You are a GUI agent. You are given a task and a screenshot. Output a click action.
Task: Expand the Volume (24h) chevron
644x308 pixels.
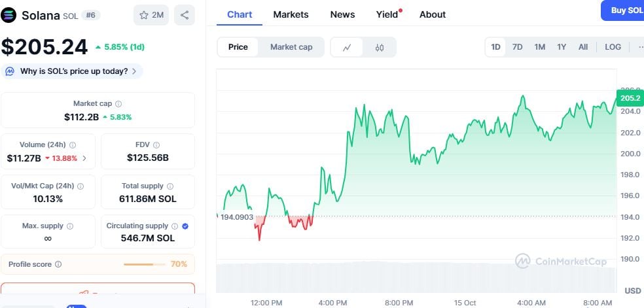84,158
